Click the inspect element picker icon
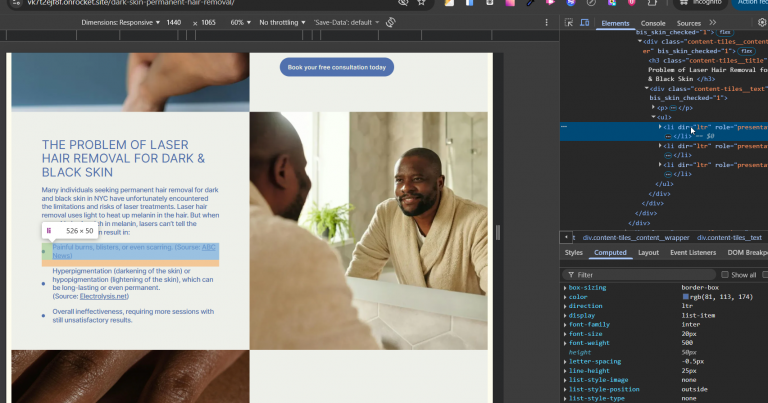This screenshot has width=768, height=403. (569, 22)
